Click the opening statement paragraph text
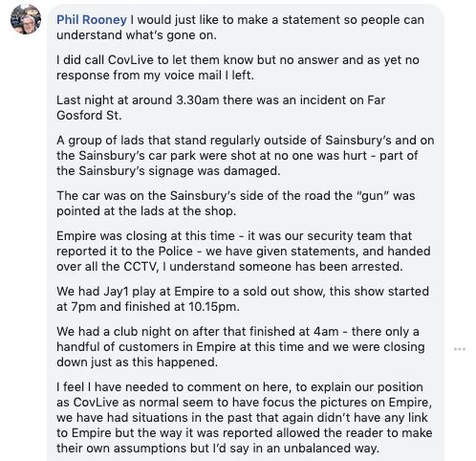The height and width of the screenshot is (461, 476). [x=240, y=28]
